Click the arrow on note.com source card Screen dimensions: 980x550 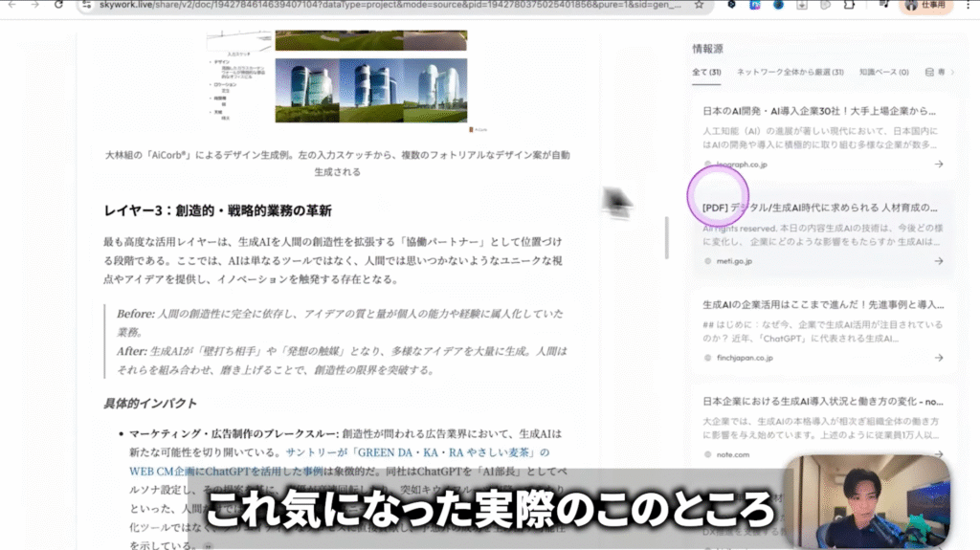pyautogui.click(x=938, y=454)
